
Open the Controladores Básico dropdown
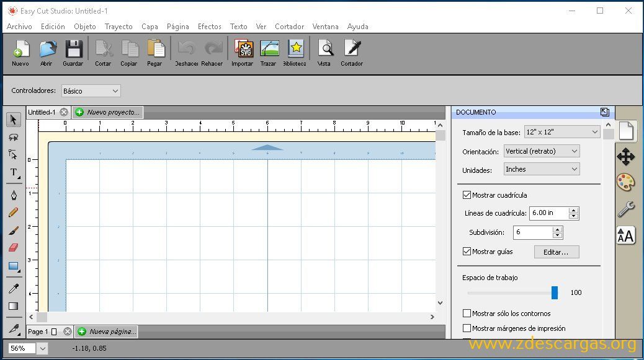coord(91,91)
